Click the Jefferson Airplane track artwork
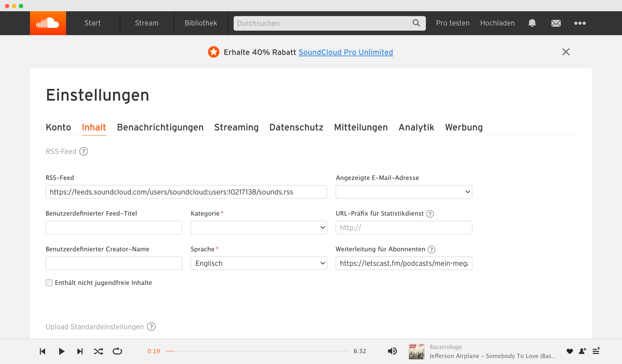This screenshot has width=622, height=364. point(416,351)
